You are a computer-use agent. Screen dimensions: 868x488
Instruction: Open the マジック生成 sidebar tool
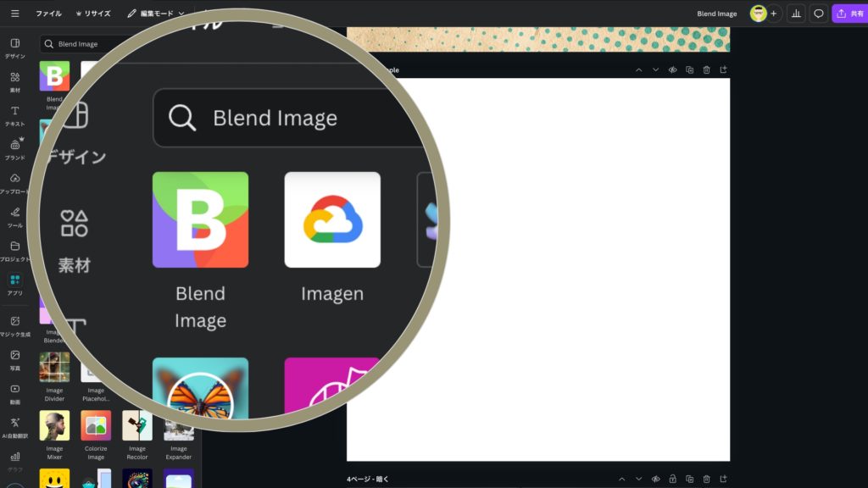pos(14,326)
